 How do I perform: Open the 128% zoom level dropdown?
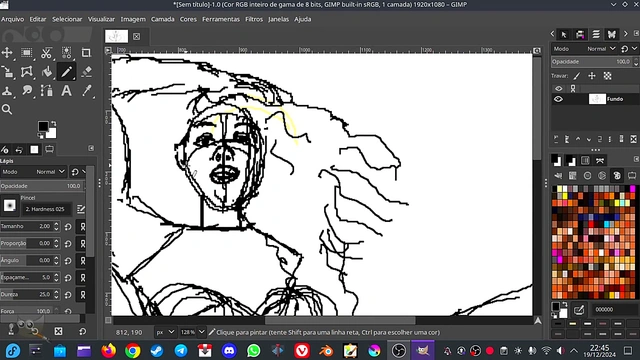[192, 332]
